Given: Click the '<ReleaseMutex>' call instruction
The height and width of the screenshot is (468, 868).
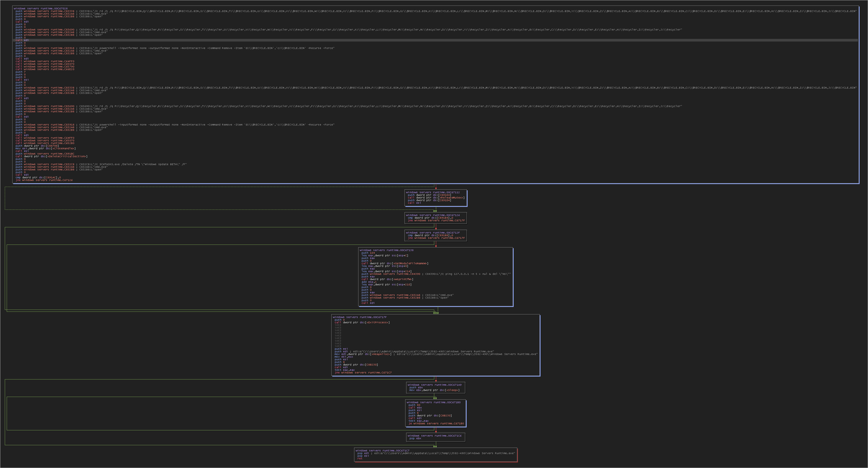Looking at the screenshot, I should click(x=436, y=198).
